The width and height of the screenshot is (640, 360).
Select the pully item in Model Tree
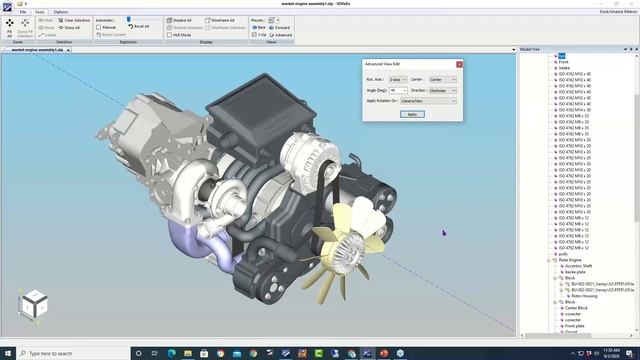(563, 254)
